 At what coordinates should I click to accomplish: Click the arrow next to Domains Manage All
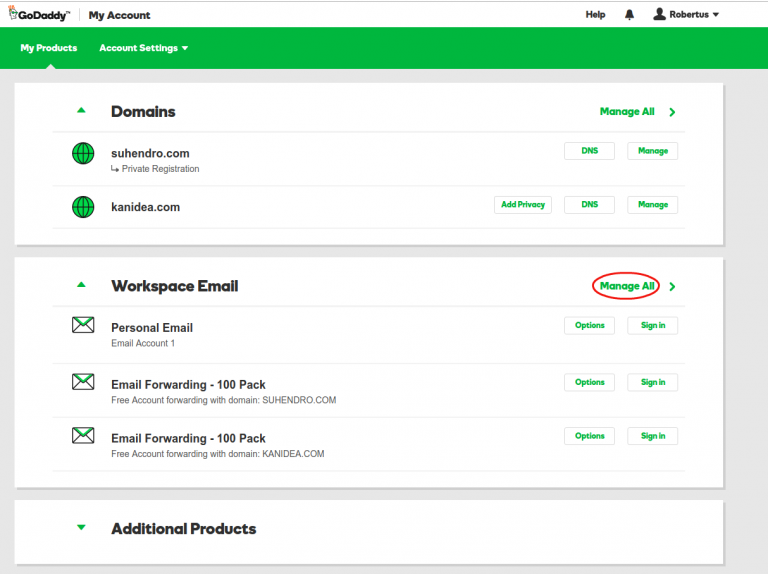[x=672, y=112]
